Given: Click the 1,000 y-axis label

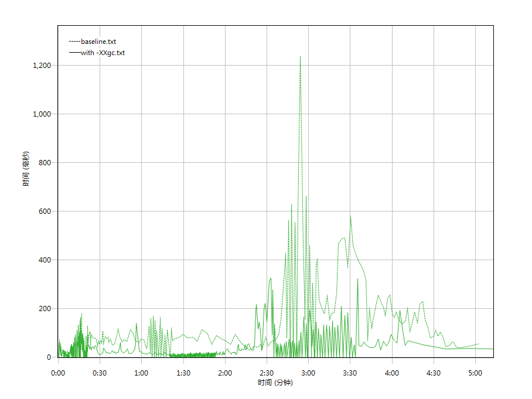Looking at the screenshot, I should point(42,114).
